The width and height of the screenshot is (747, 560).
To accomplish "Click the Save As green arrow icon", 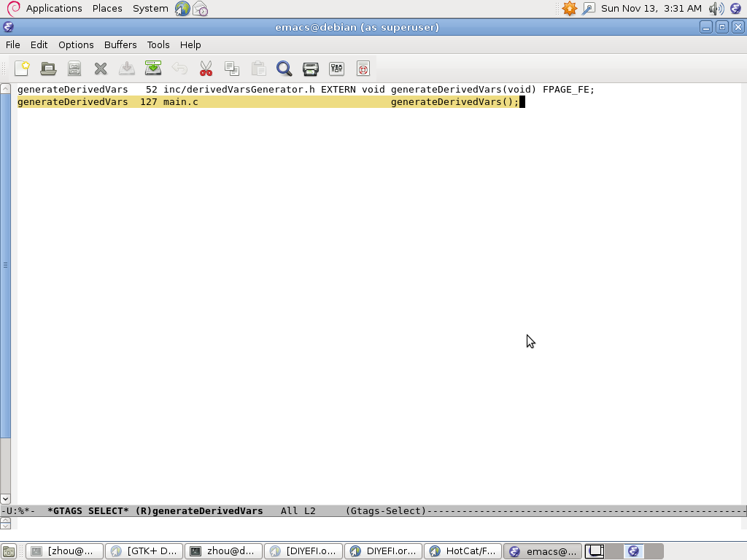I will [153, 69].
